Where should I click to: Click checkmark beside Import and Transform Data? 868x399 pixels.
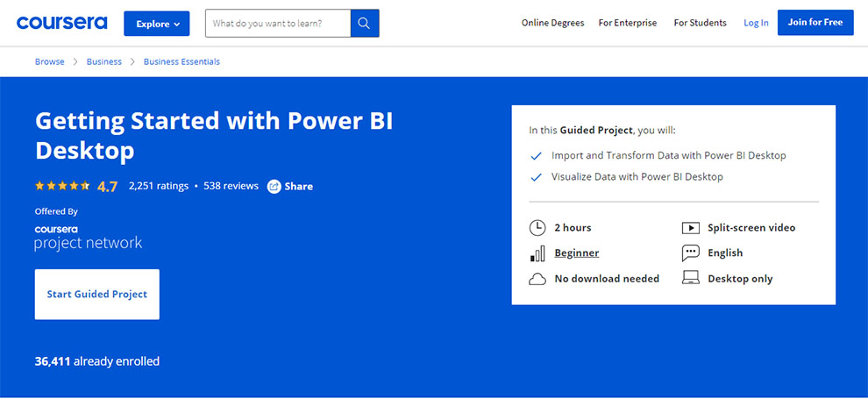pyautogui.click(x=536, y=156)
